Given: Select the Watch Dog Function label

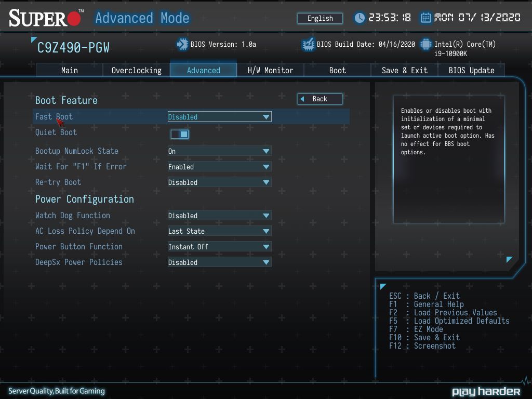Looking at the screenshot, I should [x=73, y=215].
